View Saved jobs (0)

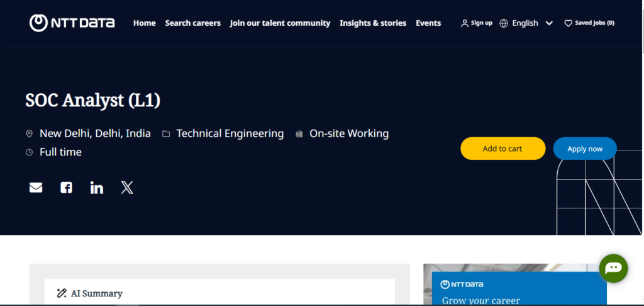point(595,23)
